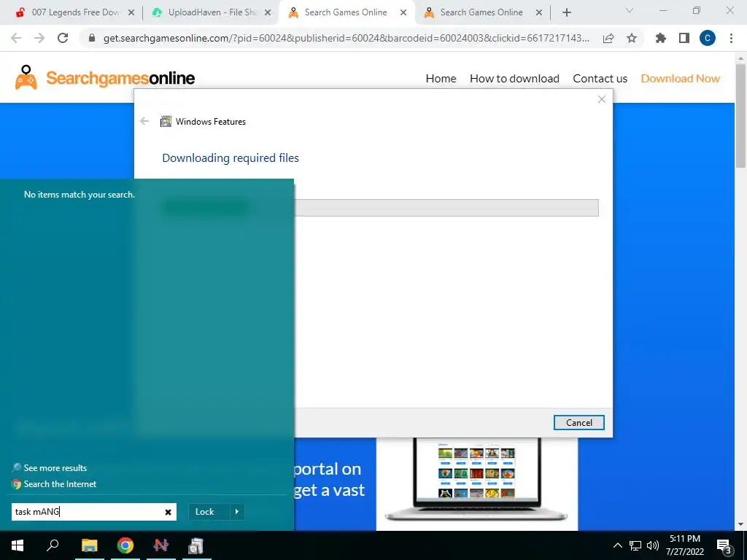Viewport: 747px width, 560px height.
Task: Open the Windows Start button
Action: coord(18,545)
